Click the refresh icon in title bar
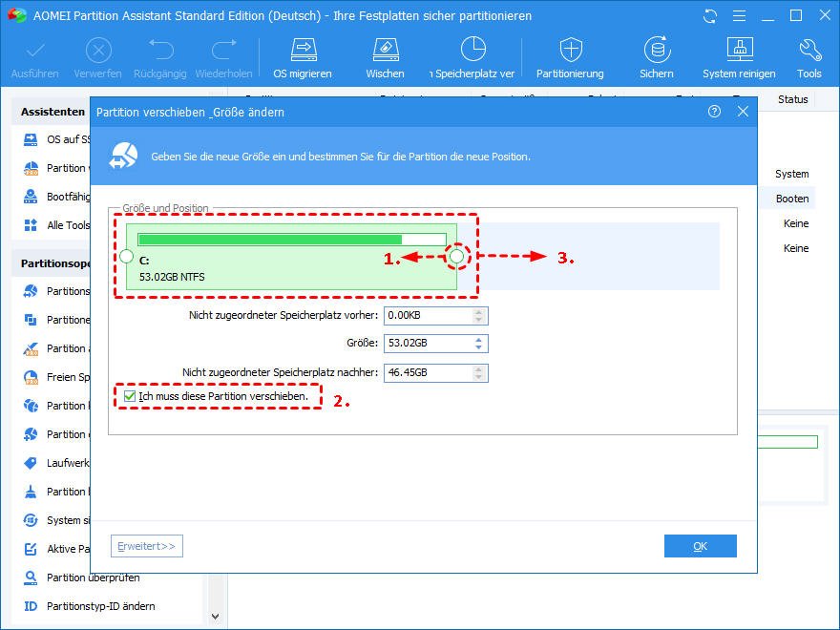This screenshot has height=630, width=840. click(710, 16)
